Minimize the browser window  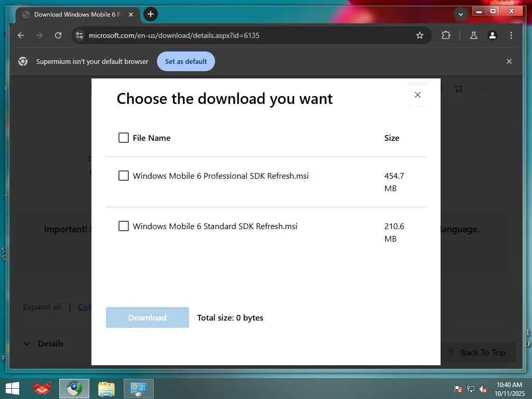tap(478, 11)
